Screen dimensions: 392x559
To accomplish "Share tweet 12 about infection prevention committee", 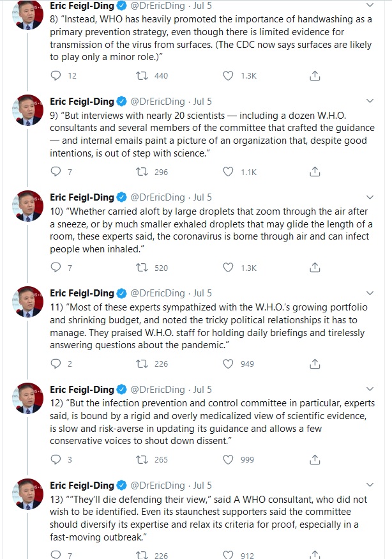I will pyautogui.click(x=314, y=459).
